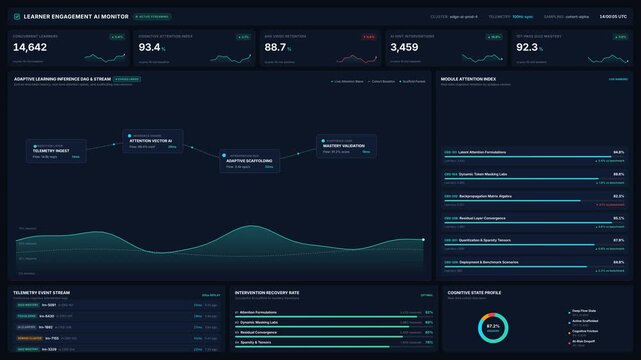Click the green trend badge on AI Hint Interventions card
This screenshot has height=360, width=641.
click(x=495, y=37)
